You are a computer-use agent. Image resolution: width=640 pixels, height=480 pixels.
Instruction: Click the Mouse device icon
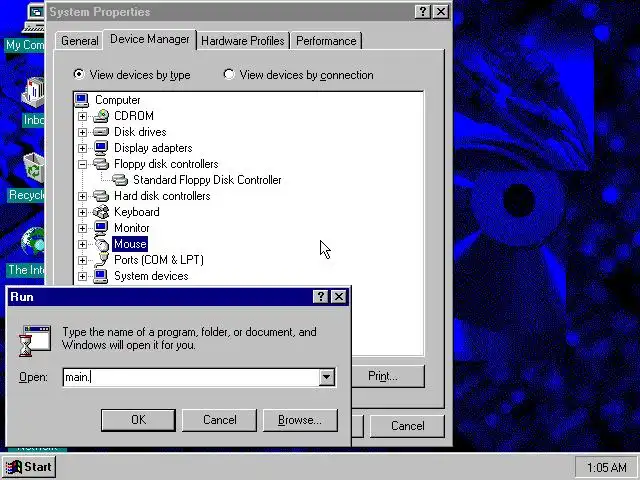[101, 244]
